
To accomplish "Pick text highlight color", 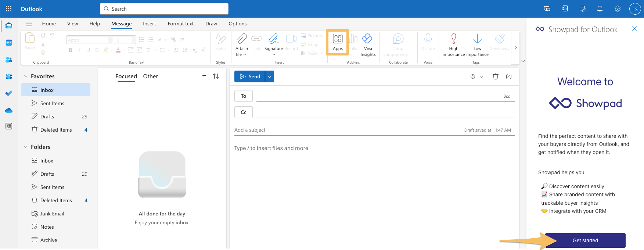I will pyautogui.click(x=106, y=50).
